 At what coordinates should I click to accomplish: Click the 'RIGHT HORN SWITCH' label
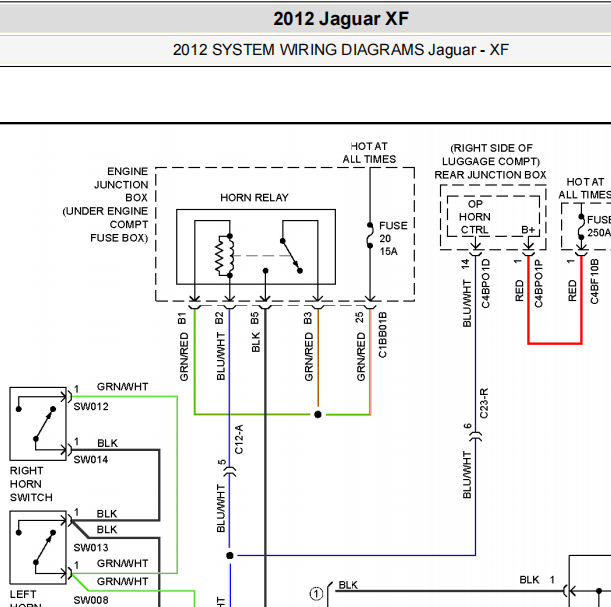pyautogui.click(x=31, y=484)
